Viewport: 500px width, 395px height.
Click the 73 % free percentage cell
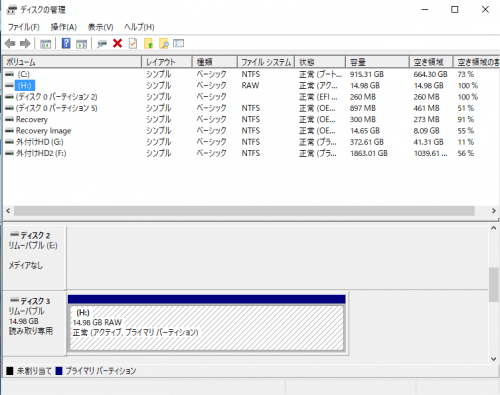[466, 74]
